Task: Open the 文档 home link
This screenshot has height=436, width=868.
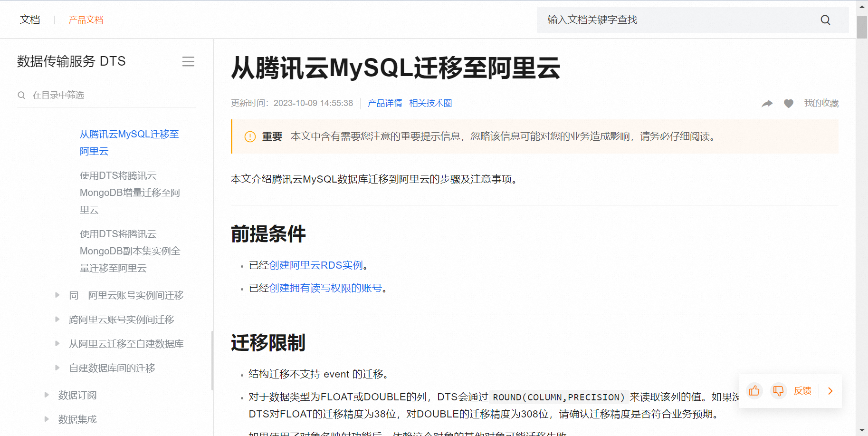Action: [30, 19]
